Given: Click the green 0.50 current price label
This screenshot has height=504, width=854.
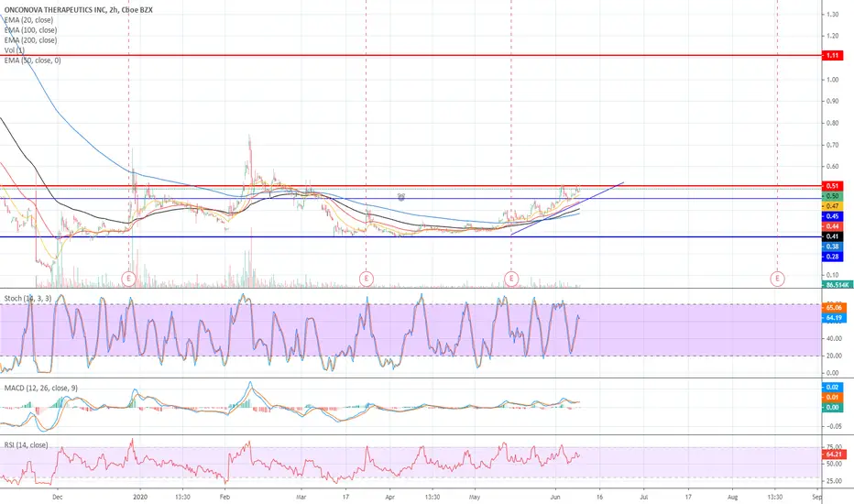Looking at the screenshot, I should pyautogui.click(x=832, y=196).
